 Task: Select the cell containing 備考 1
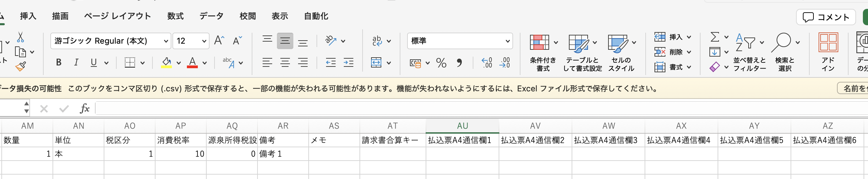coord(283,154)
